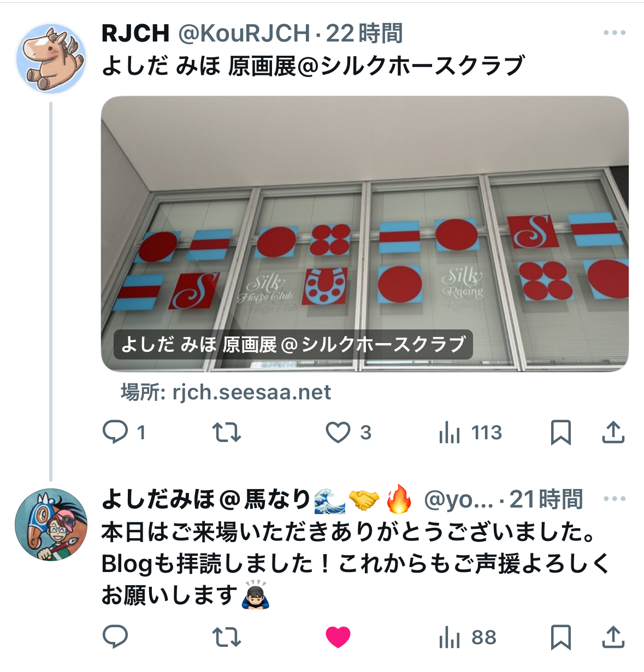This screenshot has width=644, height=672.
Task: Open more options for よしだみほ's reply
Action: point(615,499)
